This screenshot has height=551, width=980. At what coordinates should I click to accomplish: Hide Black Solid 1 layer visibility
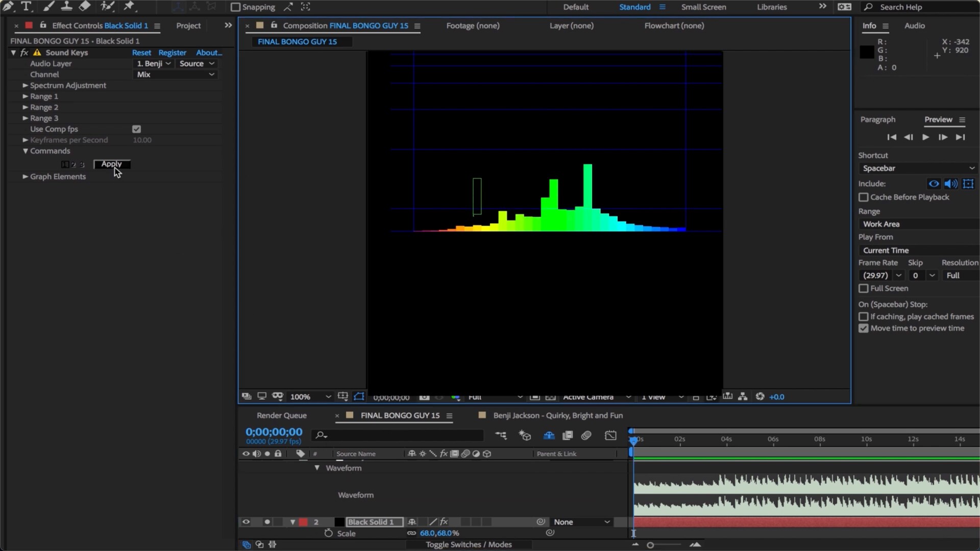[x=246, y=522]
